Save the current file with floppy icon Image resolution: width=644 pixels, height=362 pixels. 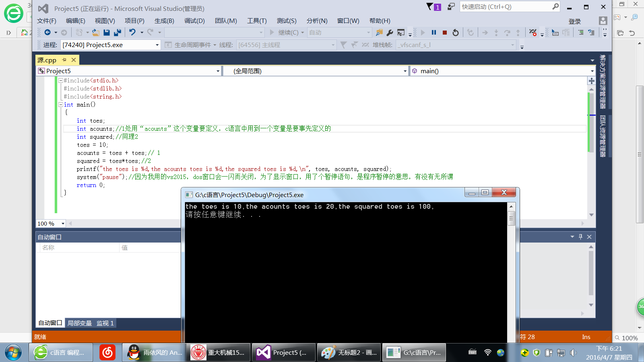click(x=107, y=33)
